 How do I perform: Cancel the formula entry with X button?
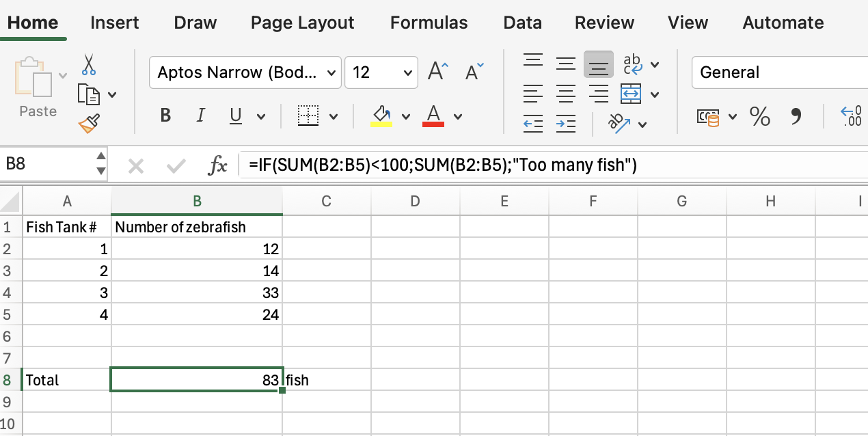tap(136, 165)
